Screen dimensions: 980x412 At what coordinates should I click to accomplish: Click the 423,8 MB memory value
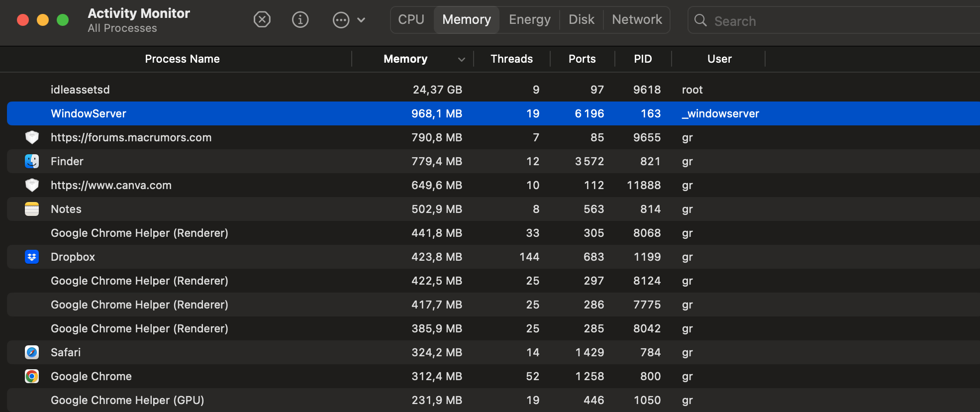[437, 257]
